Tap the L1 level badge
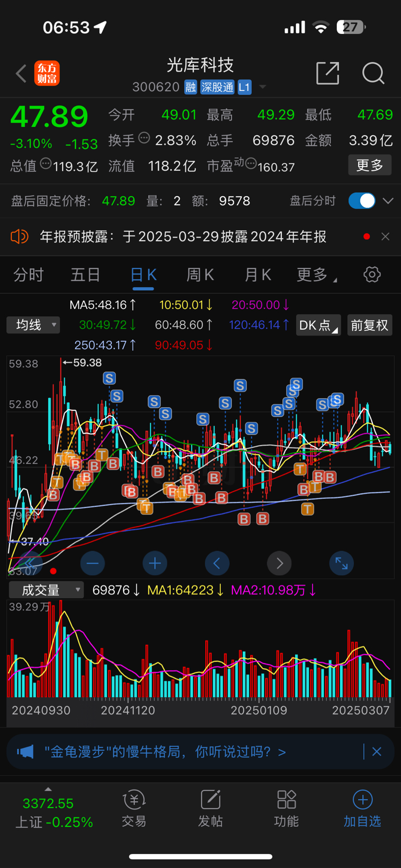The image size is (401, 868). [244, 87]
